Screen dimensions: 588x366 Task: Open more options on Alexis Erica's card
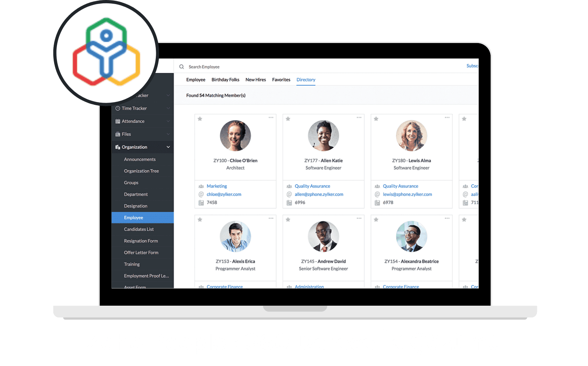271,218
